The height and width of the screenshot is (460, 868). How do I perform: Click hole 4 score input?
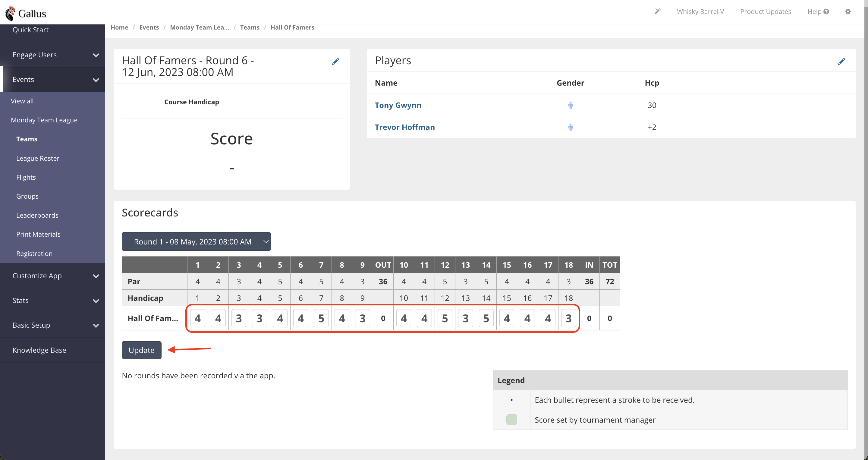259,318
